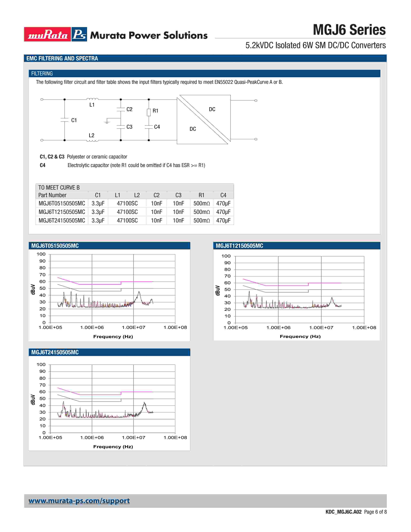Click the C1 capacitor symbol
Image resolution: width=411 pixels, height=532 pixels.
point(64,120)
